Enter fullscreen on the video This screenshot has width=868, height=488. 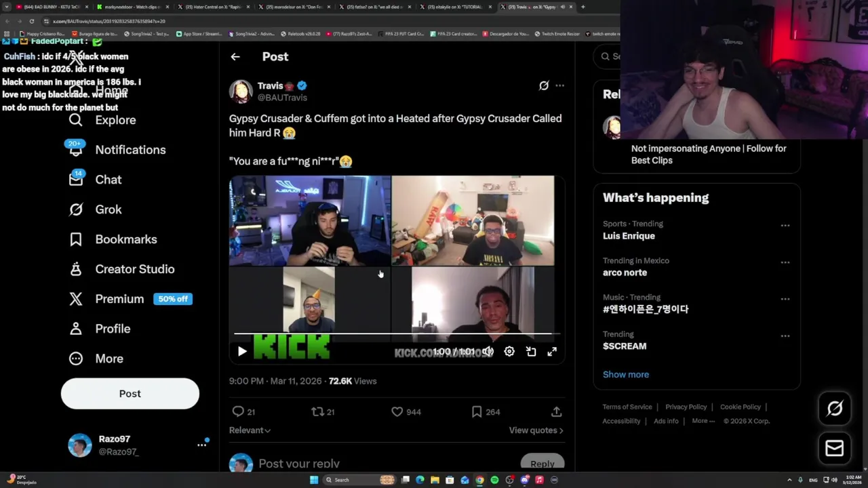pos(552,351)
